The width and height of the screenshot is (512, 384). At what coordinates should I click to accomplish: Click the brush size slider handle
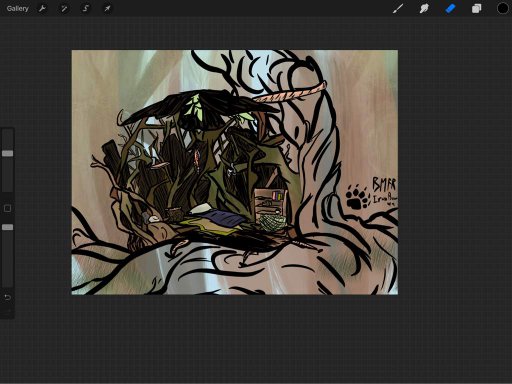pyautogui.click(x=8, y=153)
